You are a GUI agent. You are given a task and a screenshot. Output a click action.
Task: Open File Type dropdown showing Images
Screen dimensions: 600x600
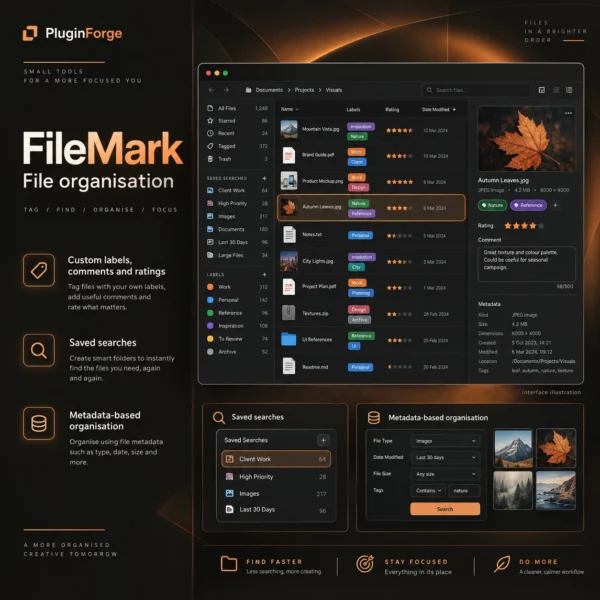pos(445,441)
